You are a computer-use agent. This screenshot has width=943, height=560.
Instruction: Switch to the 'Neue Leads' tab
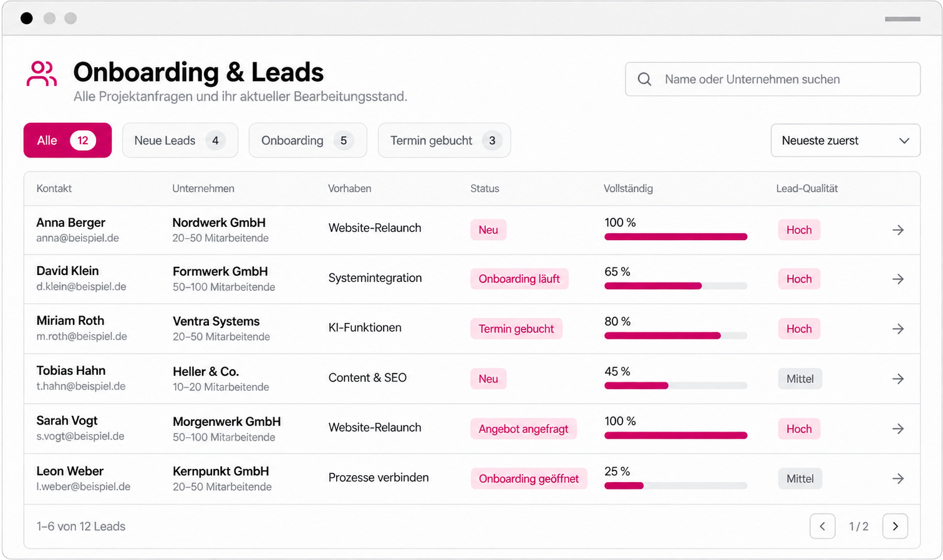pos(180,140)
